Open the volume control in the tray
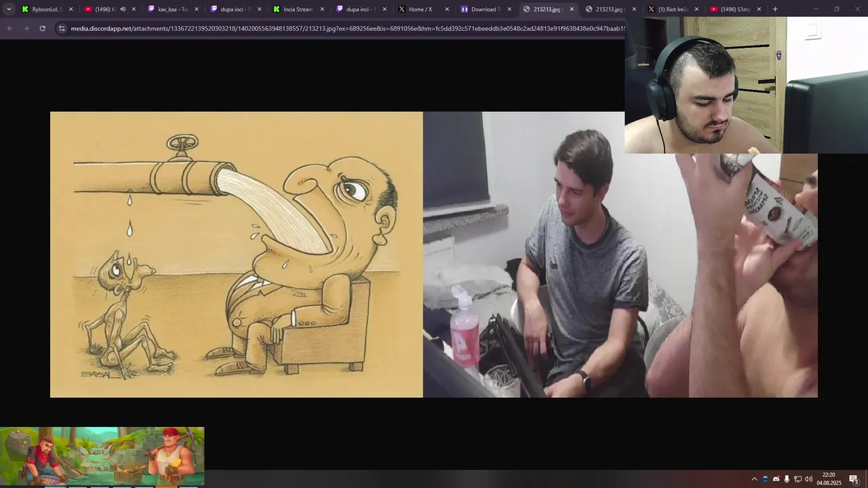 [x=808, y=479]
